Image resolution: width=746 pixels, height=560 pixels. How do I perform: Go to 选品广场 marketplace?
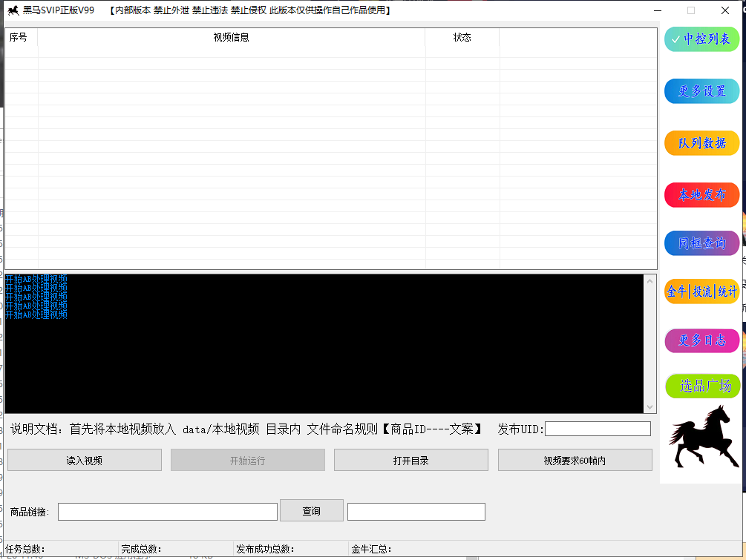click(701, 386)
